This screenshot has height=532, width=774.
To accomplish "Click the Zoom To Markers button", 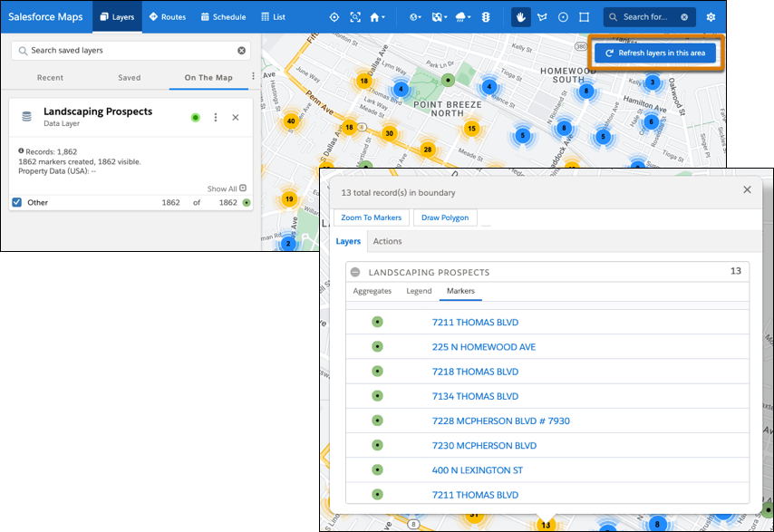I will (372, 218).
